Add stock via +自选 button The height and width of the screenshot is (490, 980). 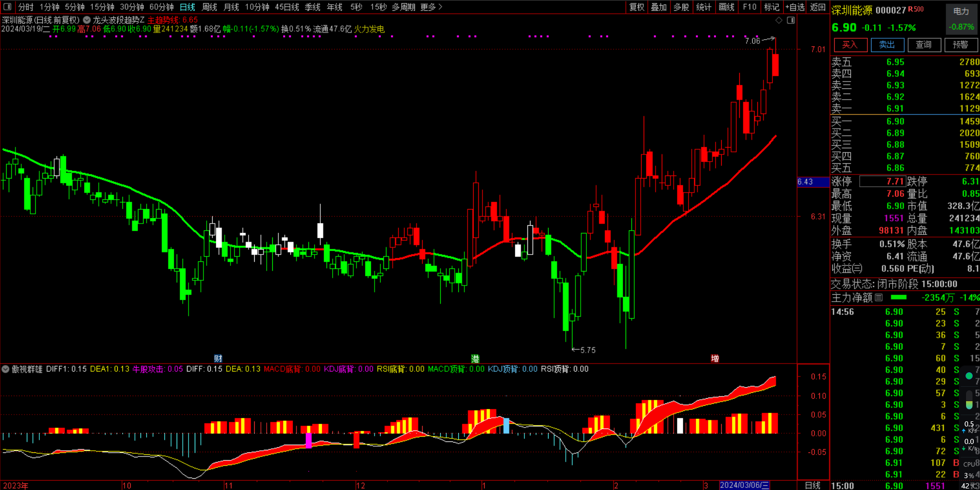795,7
